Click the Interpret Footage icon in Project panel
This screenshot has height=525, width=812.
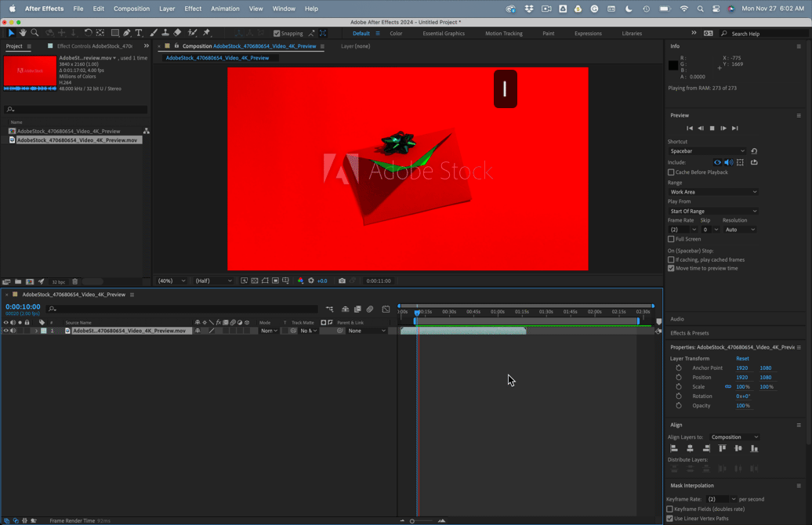[x=6, y=281]
